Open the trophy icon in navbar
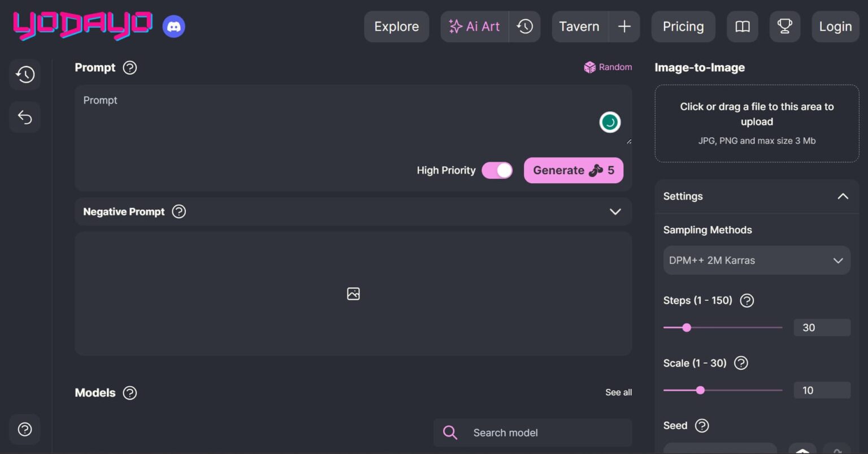This screenshot has width=868, height=454. (784, 27)
